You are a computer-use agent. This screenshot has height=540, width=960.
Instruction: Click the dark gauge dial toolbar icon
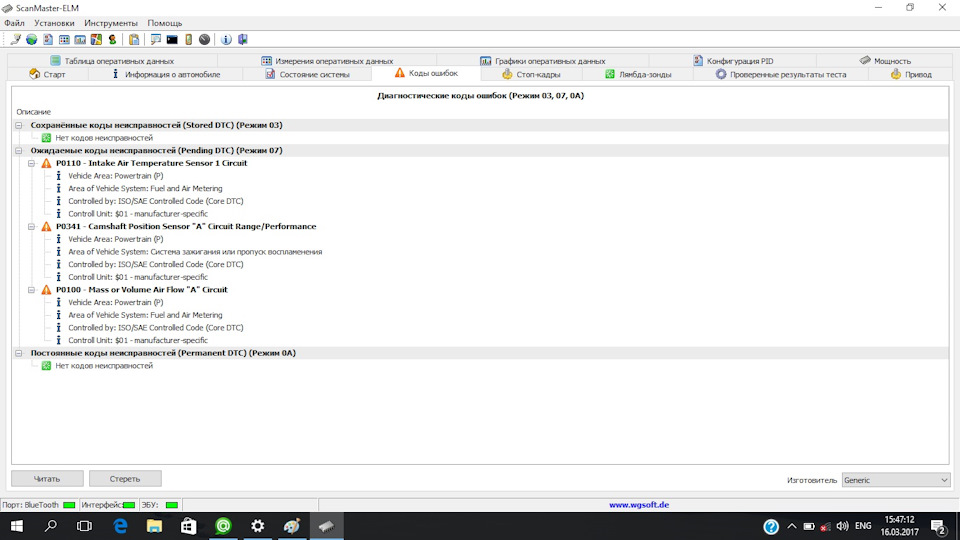[204, 40]
